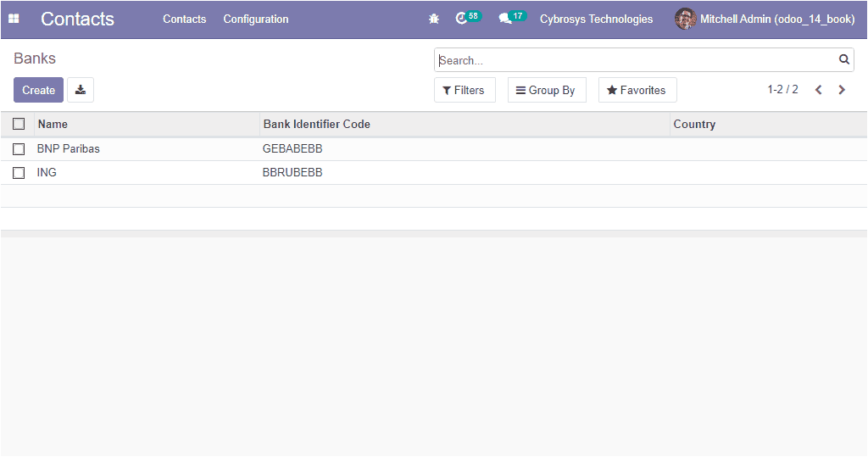Open conversations chat icon with 17 badge

(x=512, y=19)
